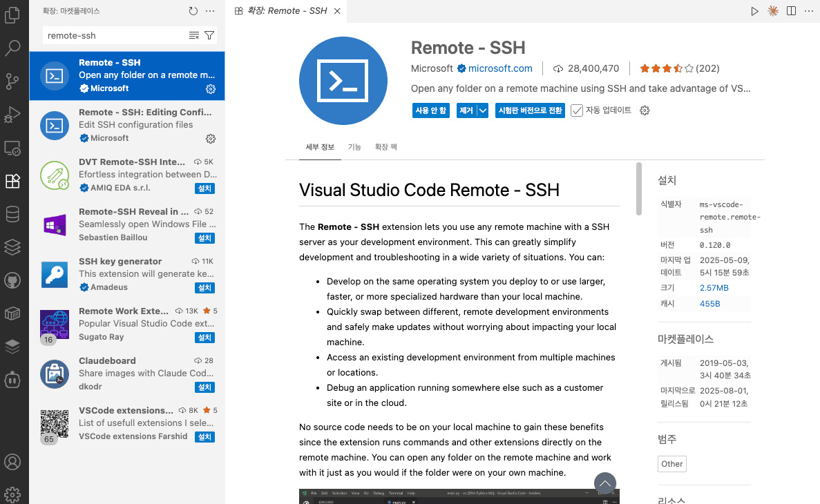This screenshot has height=504, width=820.
Task: Open the Manage gear in activity bar
Action: [x=12, y=494]
